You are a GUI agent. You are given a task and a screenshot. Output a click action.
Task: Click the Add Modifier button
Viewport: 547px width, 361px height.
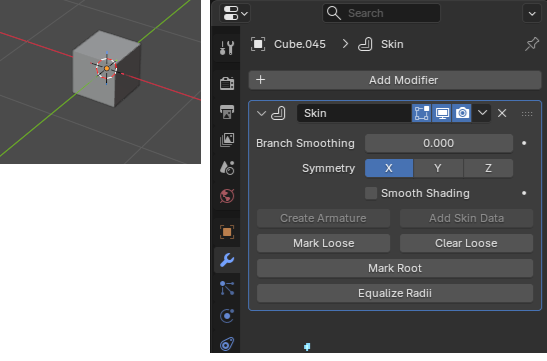click(x=395, y=80)
